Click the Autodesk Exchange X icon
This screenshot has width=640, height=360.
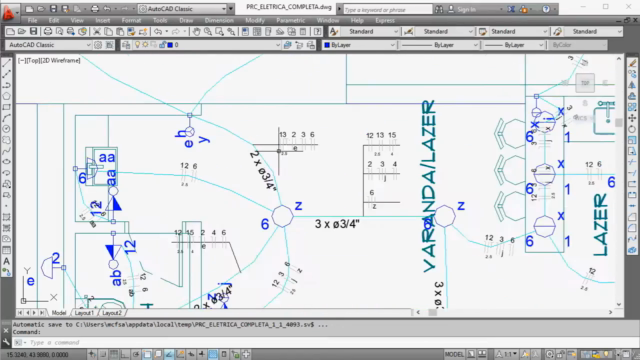[511, 9]
